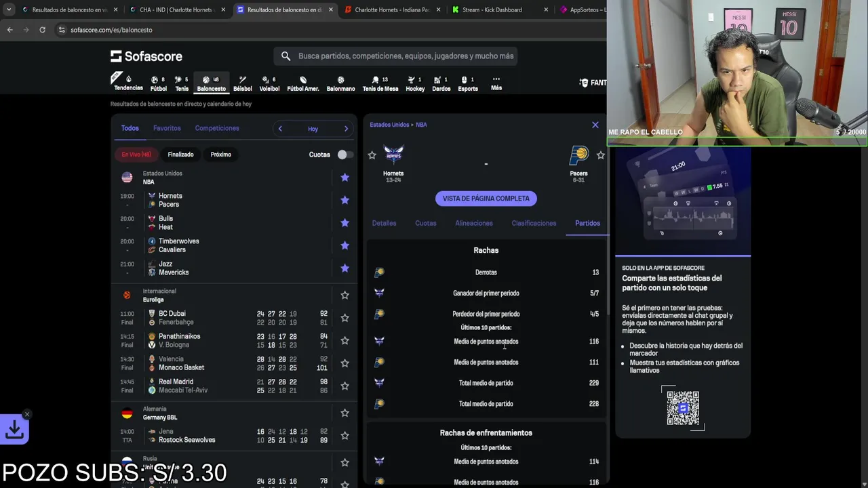Open the Detalles tab

click(384, 223)
